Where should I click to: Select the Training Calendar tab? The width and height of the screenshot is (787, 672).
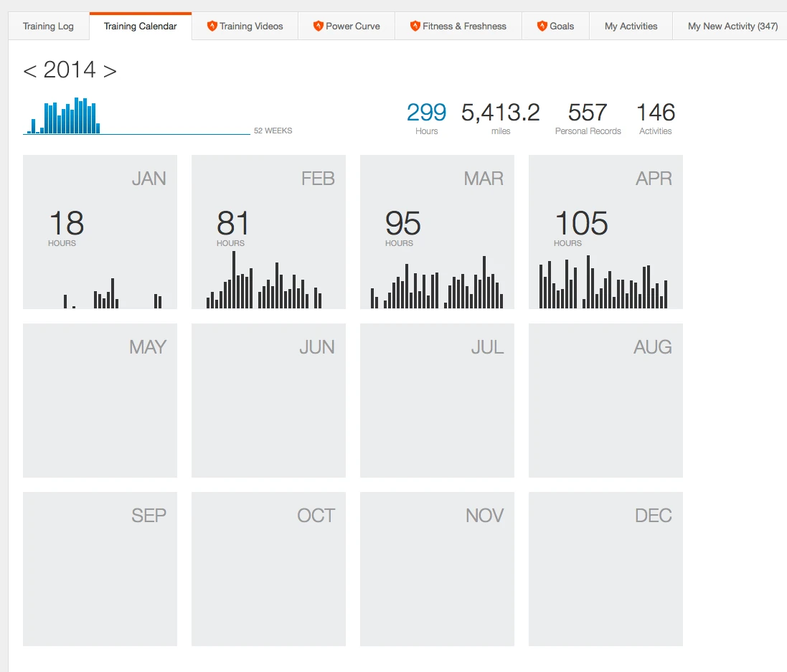[x=140, y=27]
